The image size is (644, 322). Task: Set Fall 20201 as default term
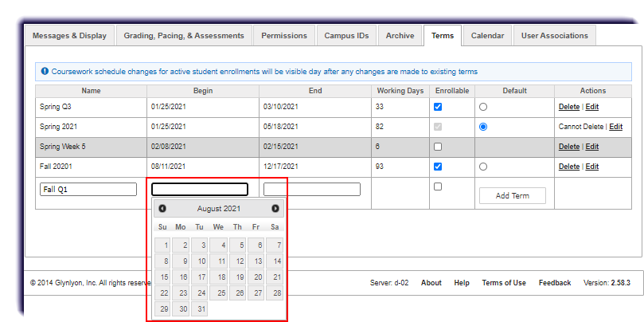(x=483, y=167)
